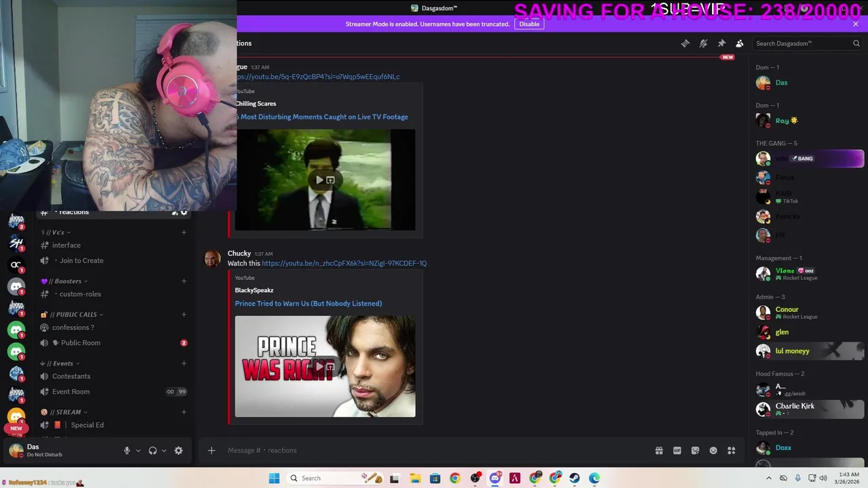Open 'Most Disturbing Moments Caught on Live TV' title

(x=323, y=117)
